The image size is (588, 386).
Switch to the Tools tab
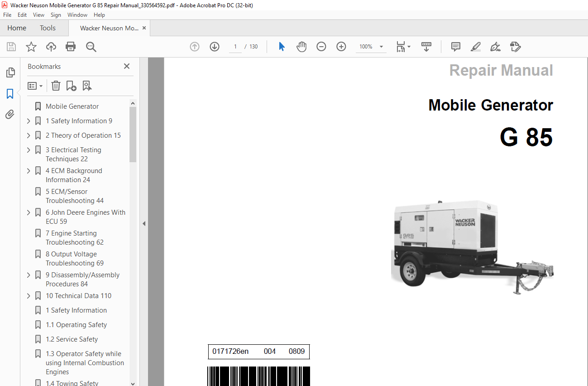[x=48, y=28]
